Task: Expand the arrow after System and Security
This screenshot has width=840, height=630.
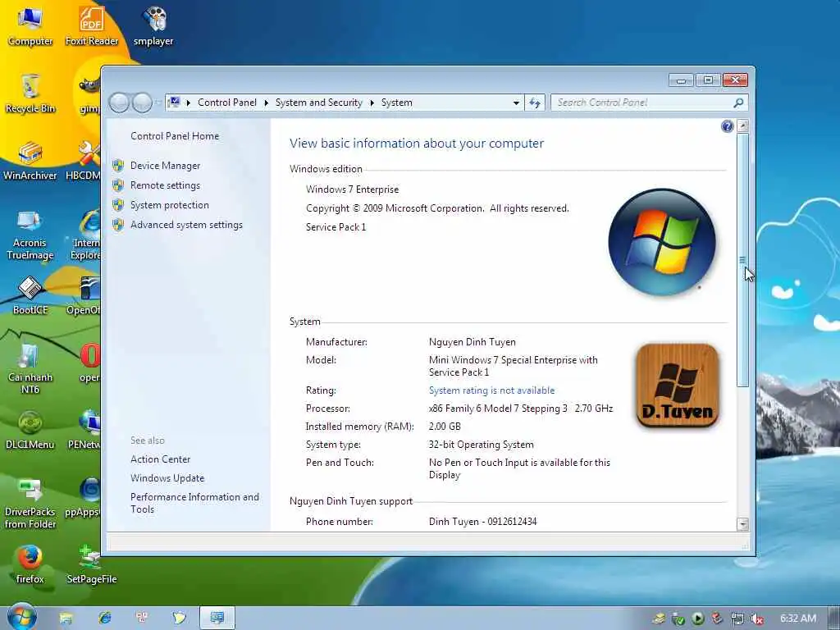Action: [372, 103]
